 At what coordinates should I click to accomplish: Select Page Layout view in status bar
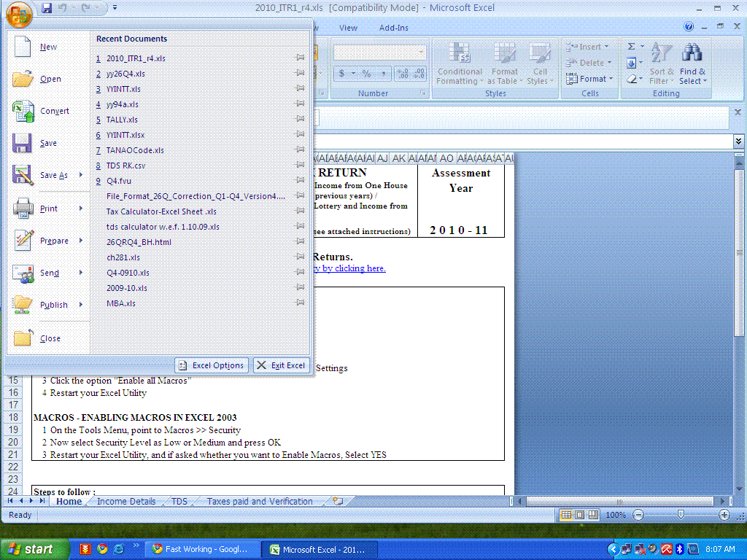[x=580, y=515]
